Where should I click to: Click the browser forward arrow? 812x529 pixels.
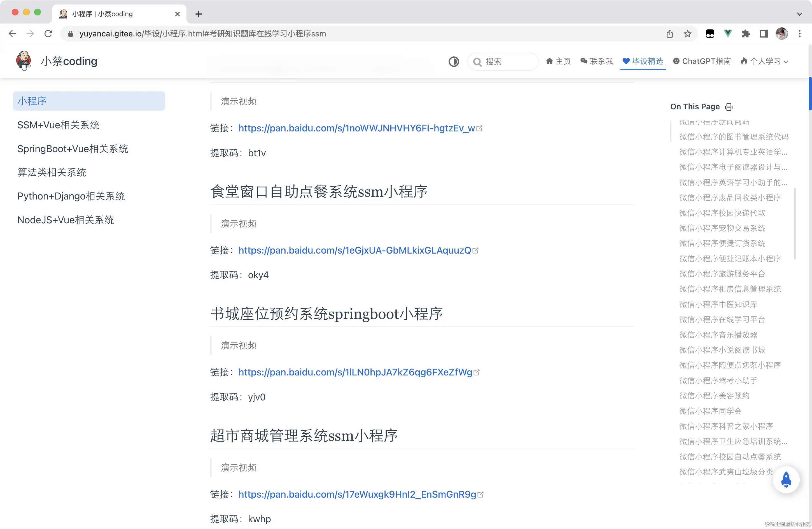point(30,33)
